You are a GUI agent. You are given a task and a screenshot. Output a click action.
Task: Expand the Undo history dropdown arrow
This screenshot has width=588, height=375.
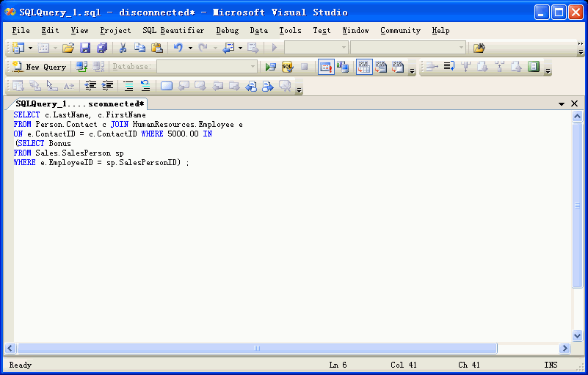tap(191, 48)
